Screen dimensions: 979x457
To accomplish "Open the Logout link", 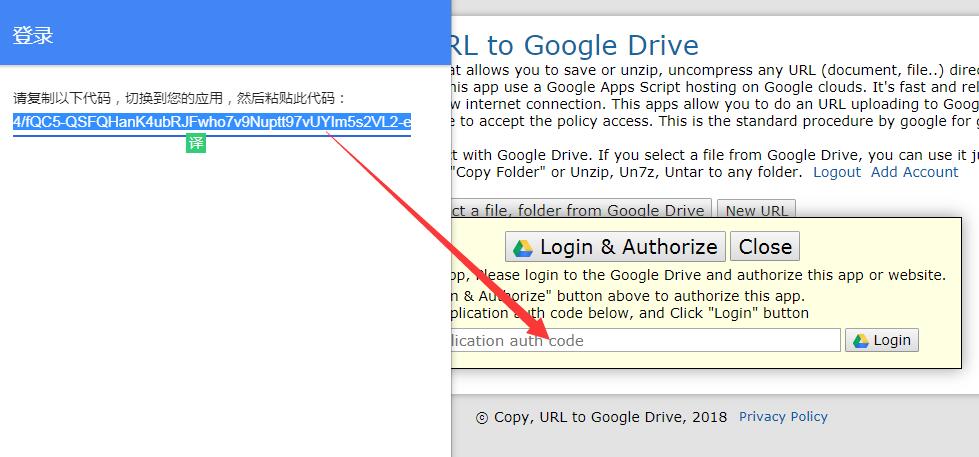I will [837, 172].
